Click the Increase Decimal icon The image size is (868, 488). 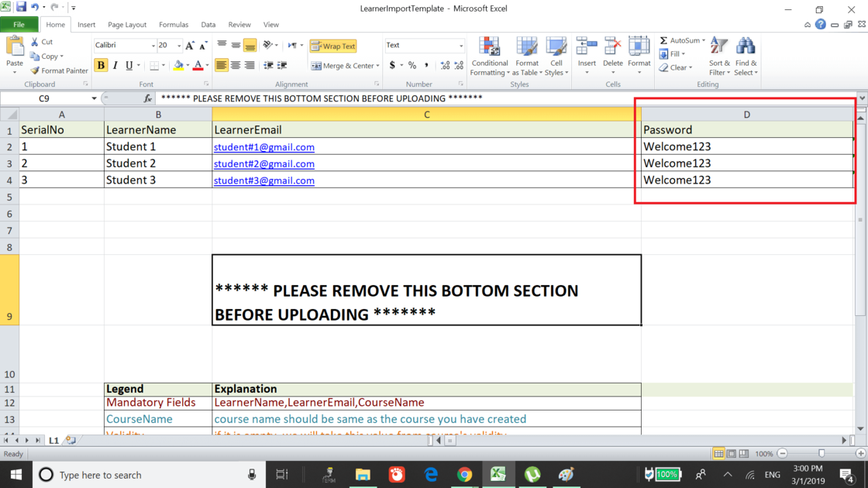pyautogui.click(x=446, y=65)
